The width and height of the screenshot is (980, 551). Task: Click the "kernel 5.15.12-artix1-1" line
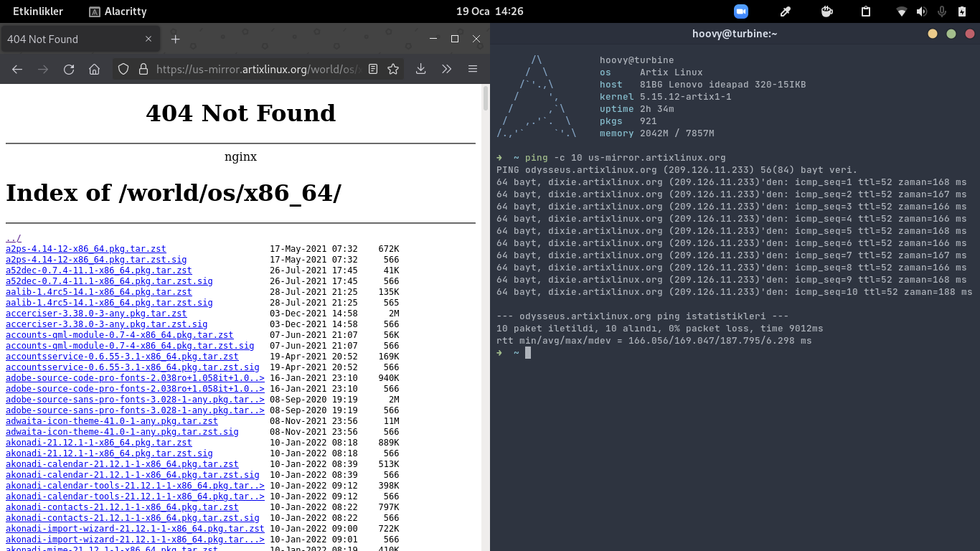pos(666,97)
